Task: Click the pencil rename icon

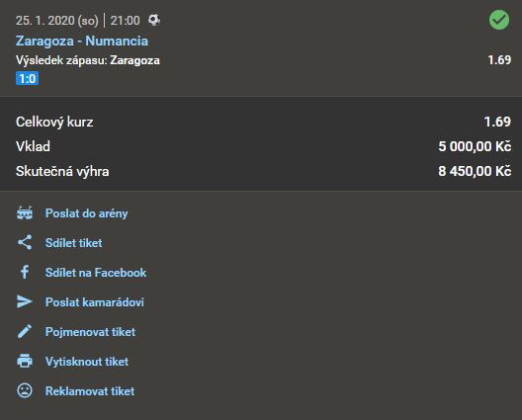Action: (x=25, y=331)
